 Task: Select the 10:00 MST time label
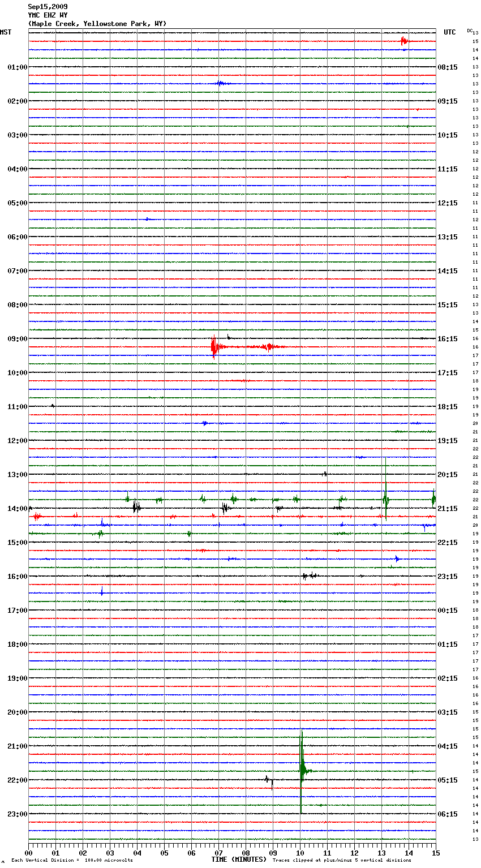click(x=17, y=373)
